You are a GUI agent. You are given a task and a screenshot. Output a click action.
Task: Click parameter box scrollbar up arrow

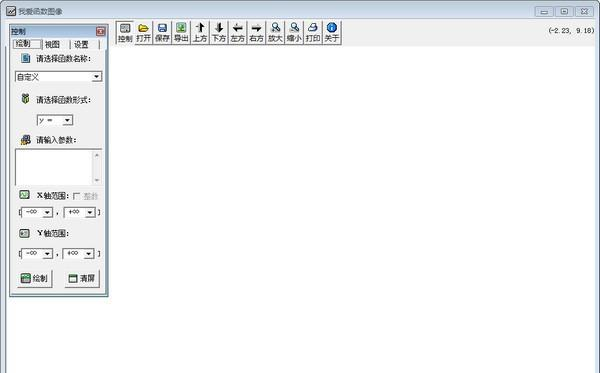[97, 155]
